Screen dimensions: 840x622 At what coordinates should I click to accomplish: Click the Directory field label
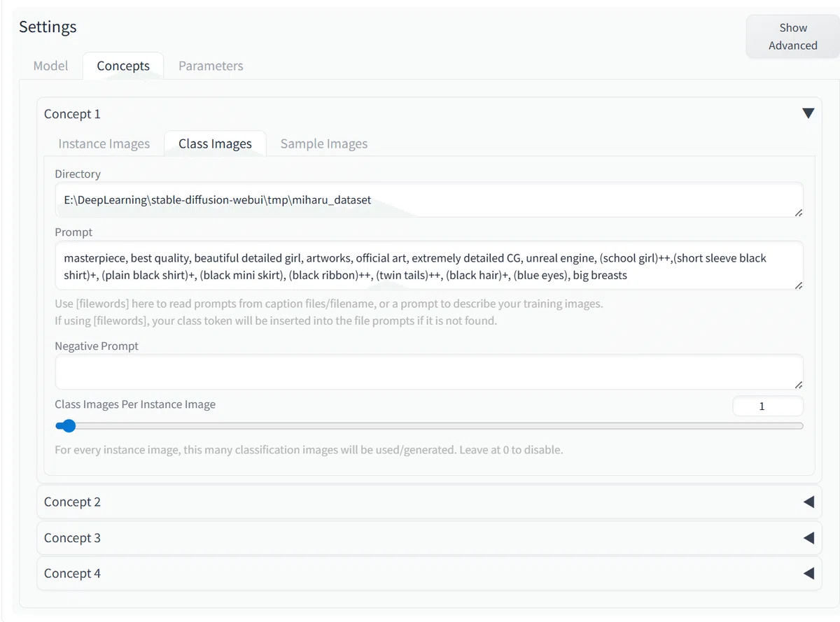click(78, 174)
